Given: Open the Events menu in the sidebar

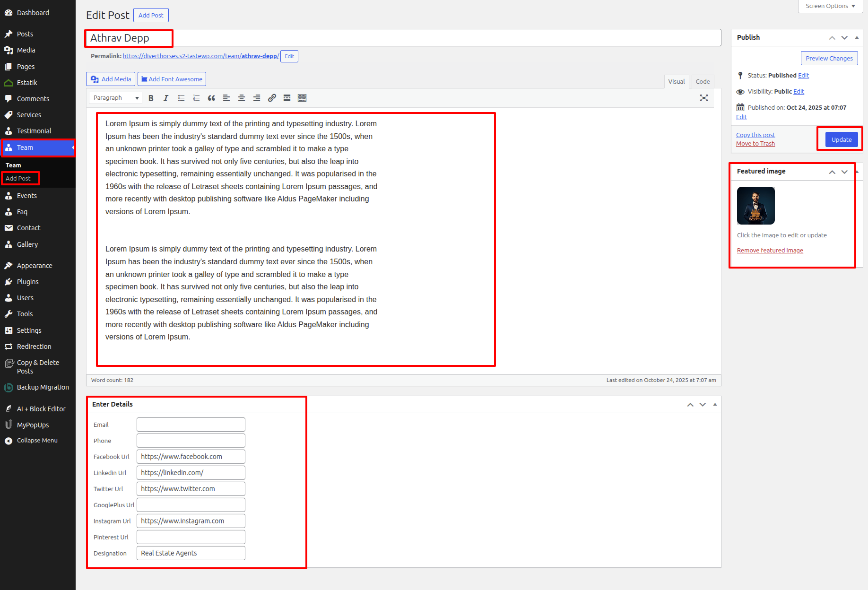Looking at the screenshot, I should 27,196.
